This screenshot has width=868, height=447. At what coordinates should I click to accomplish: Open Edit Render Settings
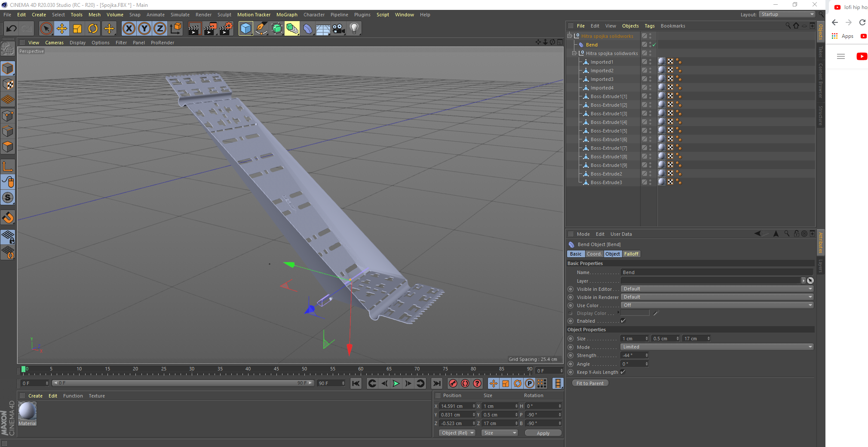click(225, 28)
